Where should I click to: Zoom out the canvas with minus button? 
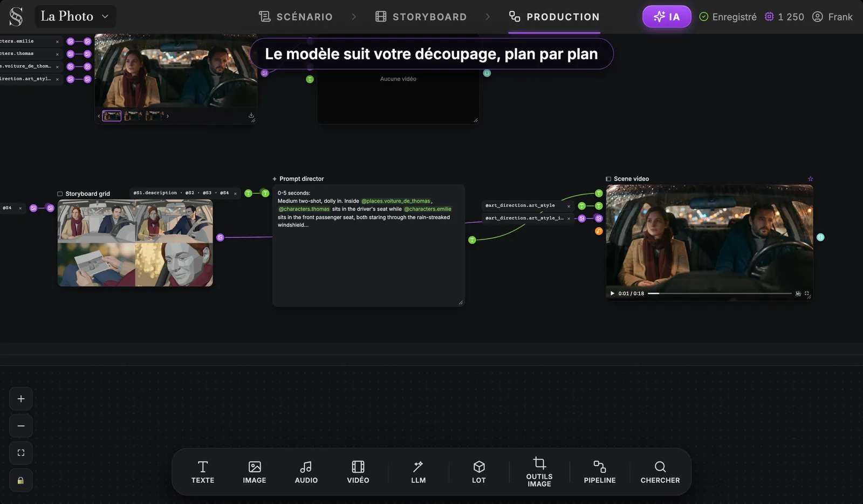tap(21, 426)
